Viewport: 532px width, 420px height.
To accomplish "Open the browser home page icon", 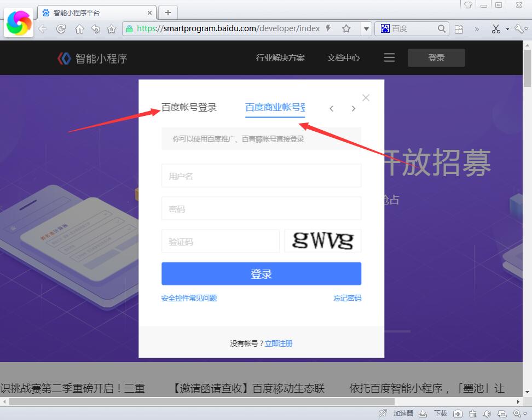I will pos(79,28).
